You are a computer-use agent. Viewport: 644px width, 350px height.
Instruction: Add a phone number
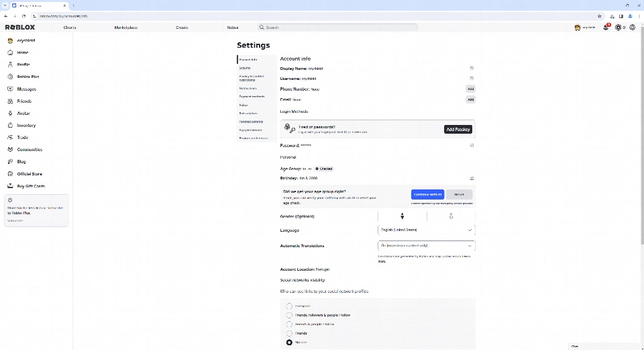pos(471,89)
